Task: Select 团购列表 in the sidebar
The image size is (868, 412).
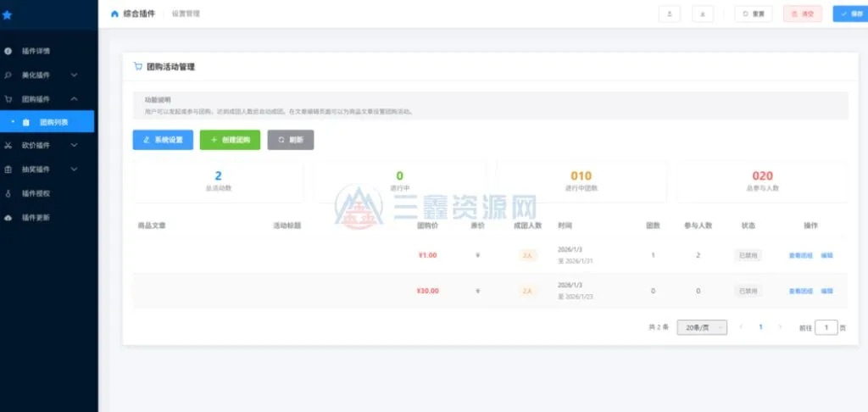Action: click(x=54, y=122)
